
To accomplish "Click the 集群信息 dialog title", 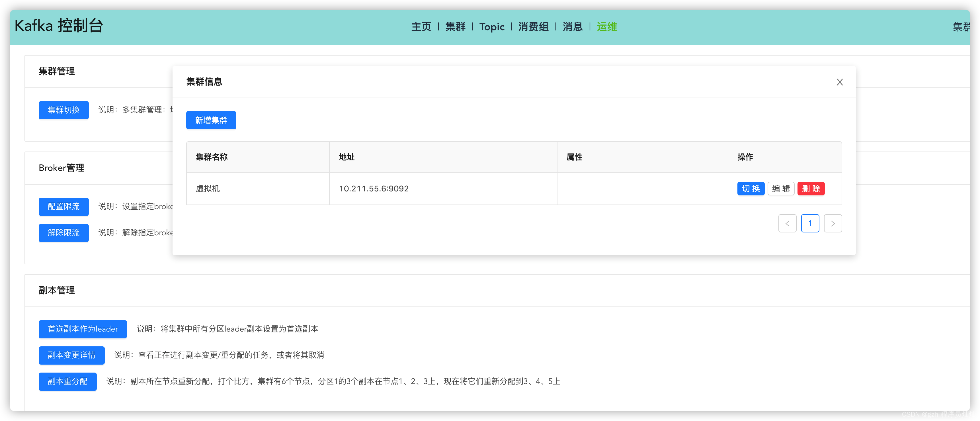I will [204, 81].
